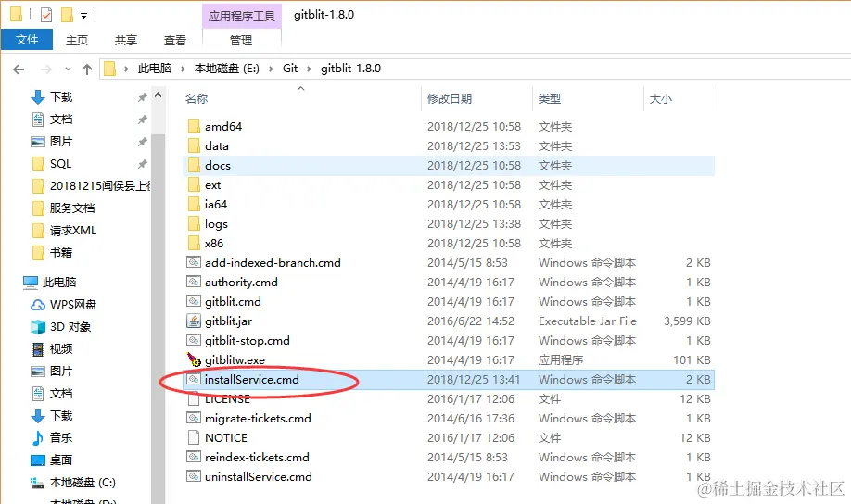851x504 pixels.
Task: Open WPS网盘 cloud icon in sidebar
Action: pyautogui.click(x=37, y=305)
